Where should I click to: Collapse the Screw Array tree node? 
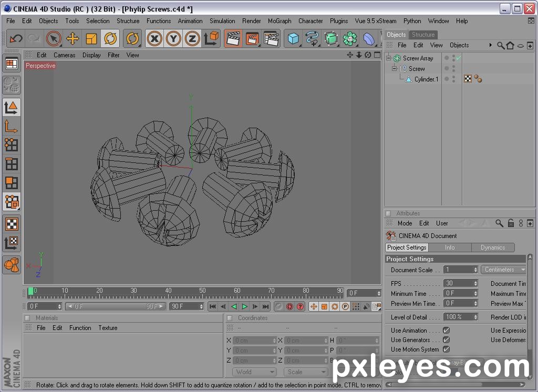388,58
